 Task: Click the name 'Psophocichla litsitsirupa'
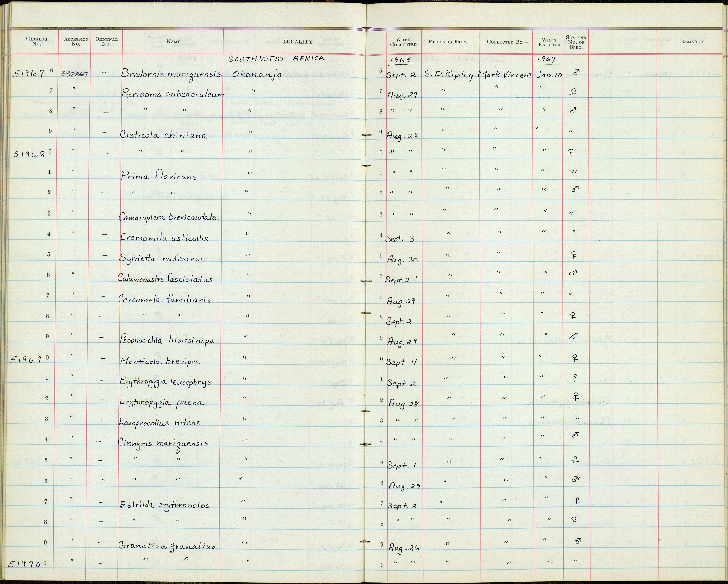pyautogui.click(x=167, y=340)
